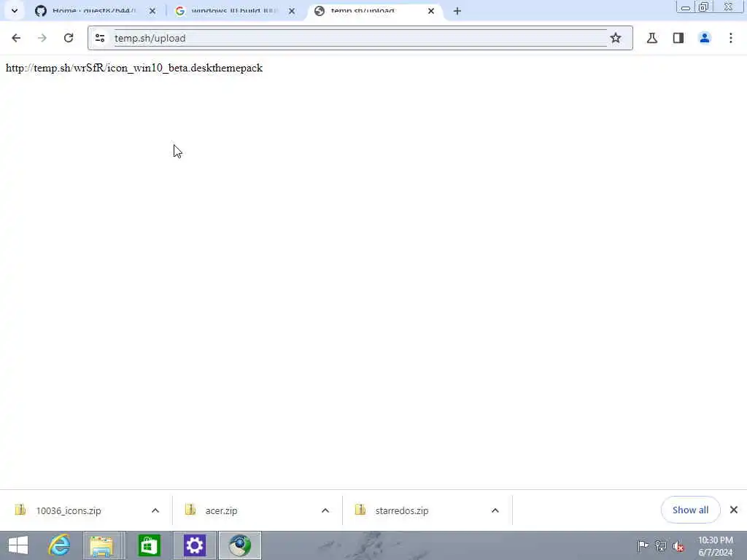747x560 pixels.
Task: Open downloaded acer.zip
Action: point(222,510)
